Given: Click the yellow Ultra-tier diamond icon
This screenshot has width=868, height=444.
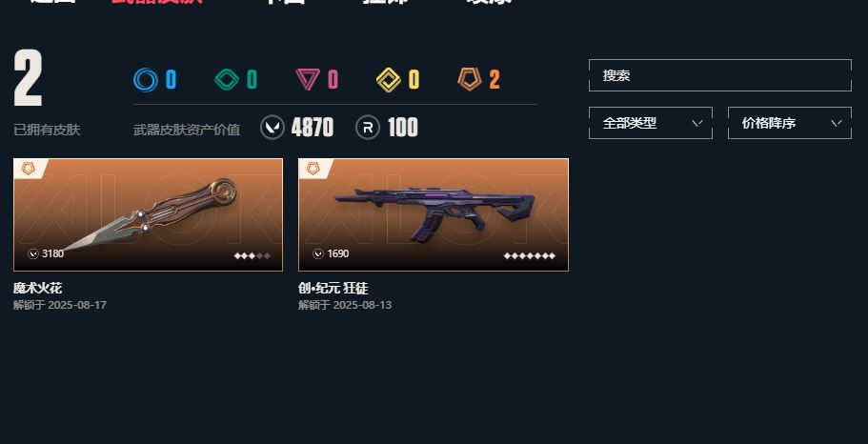Looking at the screenshot, I should [x=389, y=80].
